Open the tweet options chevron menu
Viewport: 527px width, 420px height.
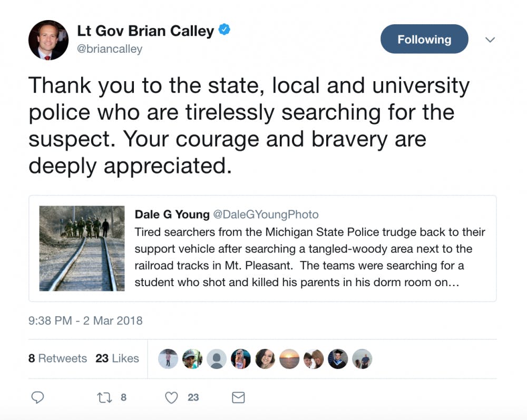point(490,40)
